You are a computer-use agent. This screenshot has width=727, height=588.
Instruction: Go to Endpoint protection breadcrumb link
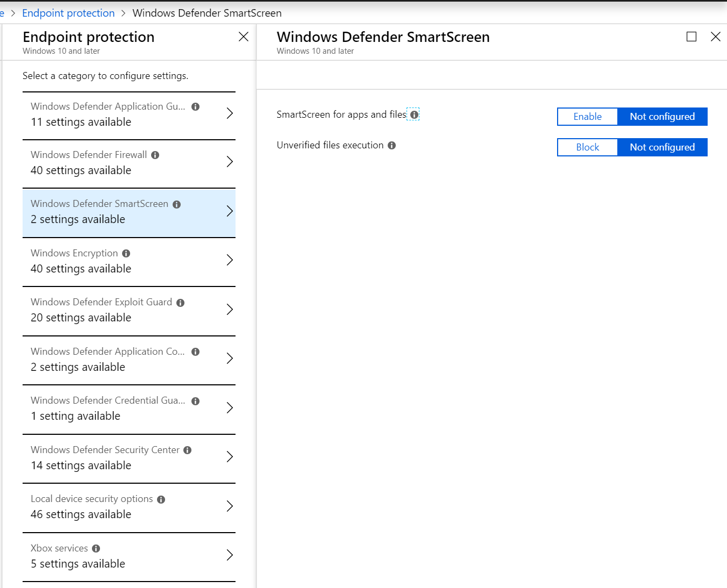[x=68, y=13]
